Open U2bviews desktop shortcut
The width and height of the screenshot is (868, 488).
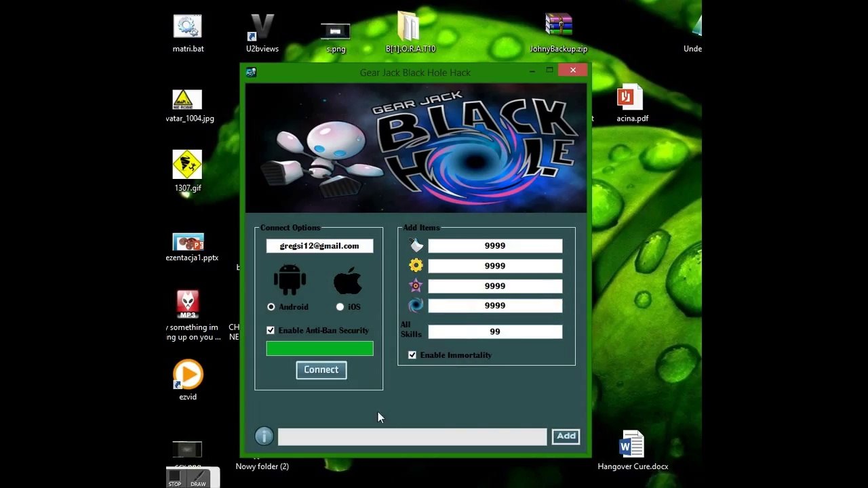262,34
